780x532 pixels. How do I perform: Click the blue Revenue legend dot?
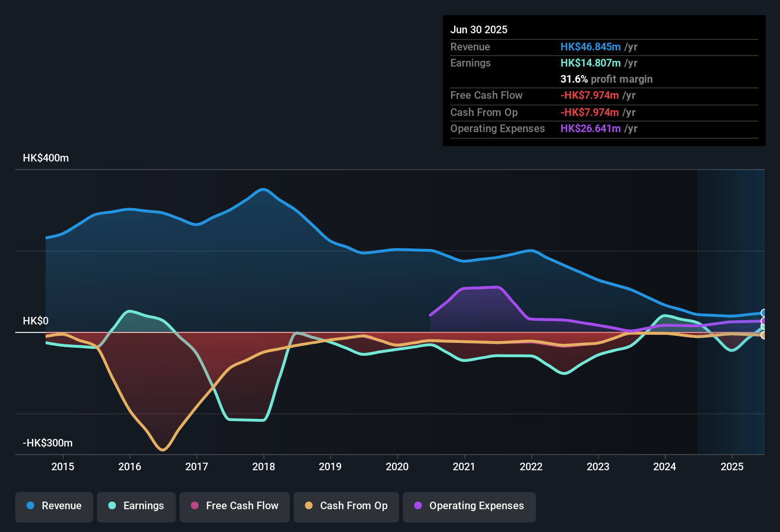[30, 506]
